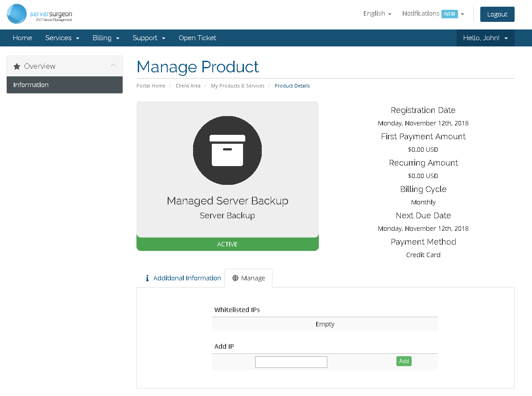The width and height of the screenshot is (532, 396).
Task: Expand the Billing menu
Action: 106,38
